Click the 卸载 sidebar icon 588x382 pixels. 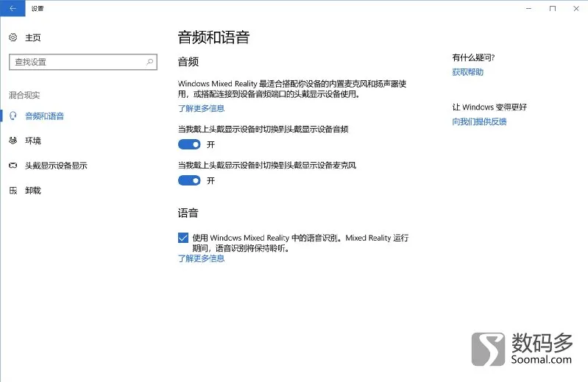pos(13,191)
